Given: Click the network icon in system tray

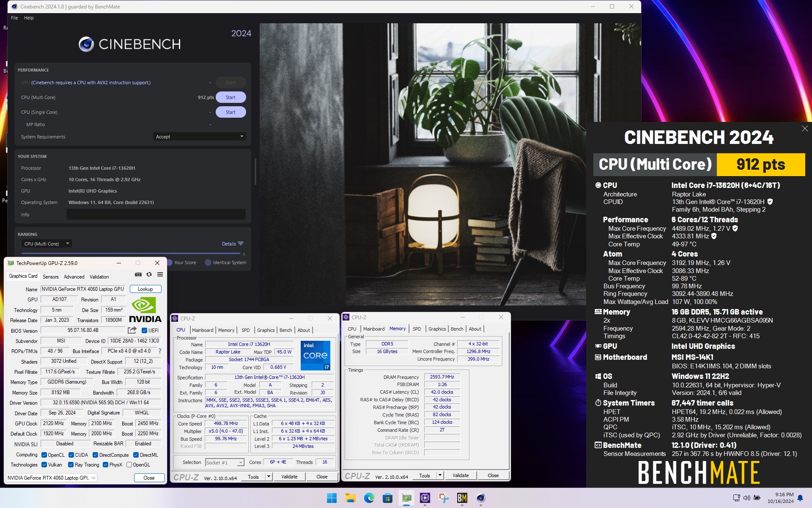Looking at the screenshot, I should (x=736, y=498).
